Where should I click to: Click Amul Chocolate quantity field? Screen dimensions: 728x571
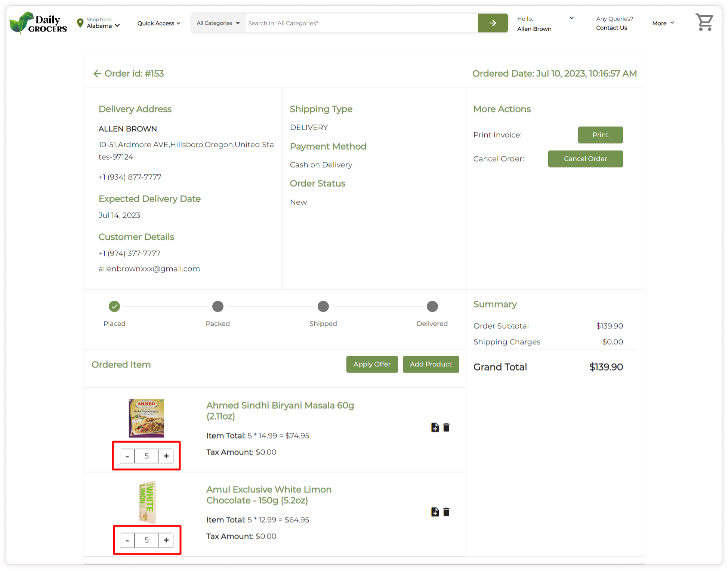146,540
